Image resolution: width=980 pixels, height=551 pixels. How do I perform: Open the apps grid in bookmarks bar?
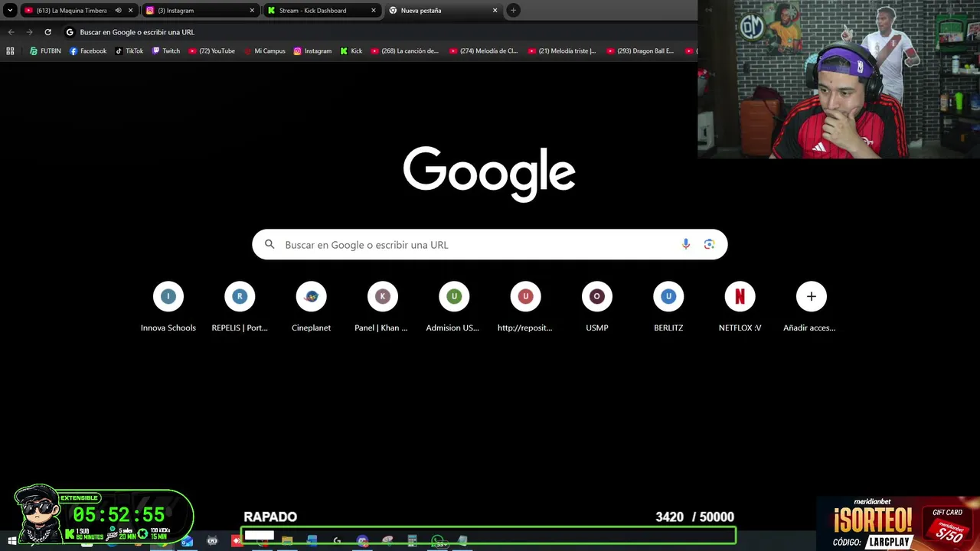point(10,51)
